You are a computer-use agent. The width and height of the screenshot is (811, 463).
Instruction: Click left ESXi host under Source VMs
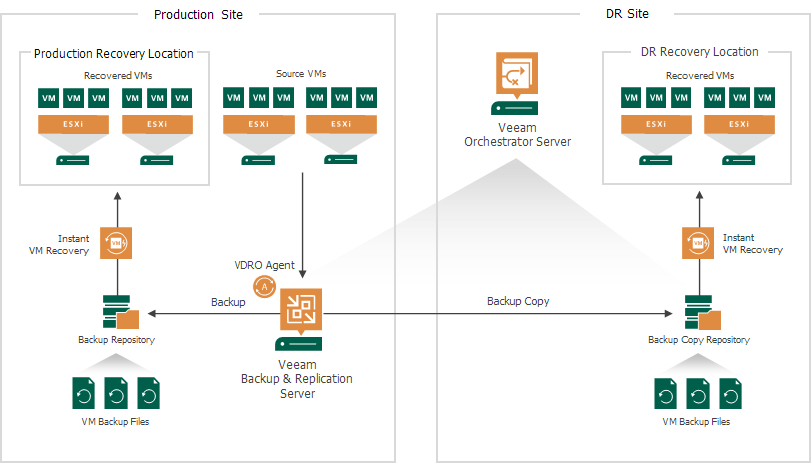259,124
